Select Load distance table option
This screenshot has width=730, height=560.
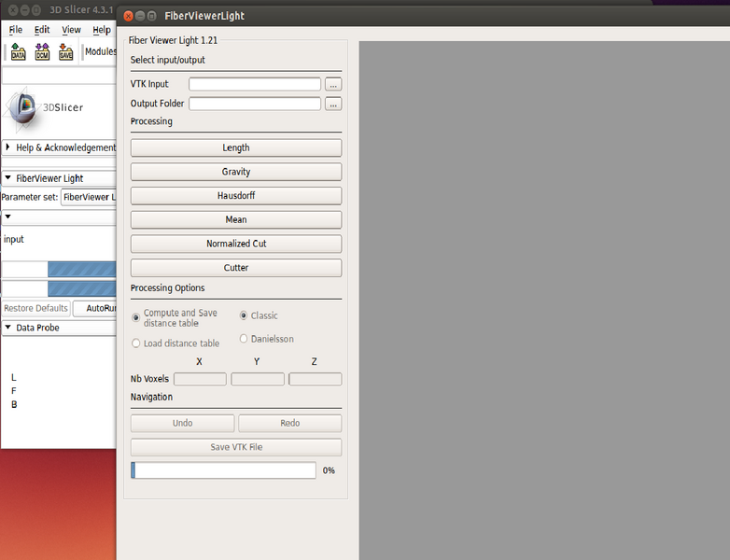coord(136,343)
